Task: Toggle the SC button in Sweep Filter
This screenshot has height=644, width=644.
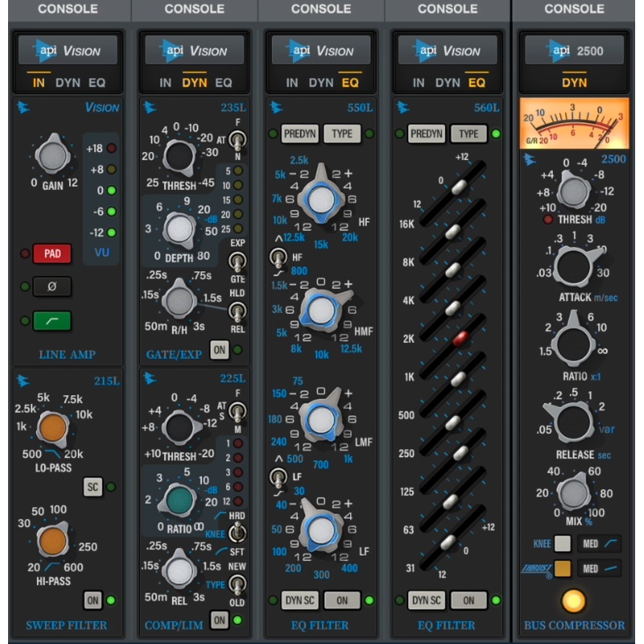Action: click(x=93, y=487)
